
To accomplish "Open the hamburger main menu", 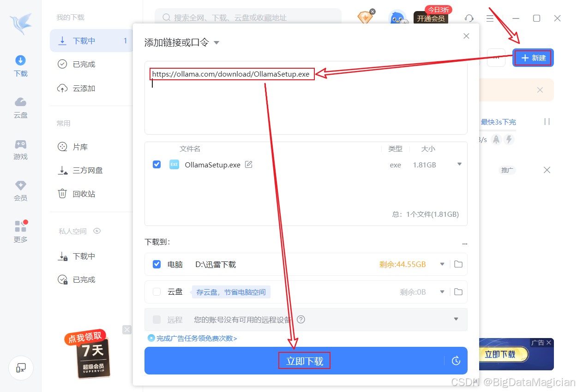I will click(490, 18).
